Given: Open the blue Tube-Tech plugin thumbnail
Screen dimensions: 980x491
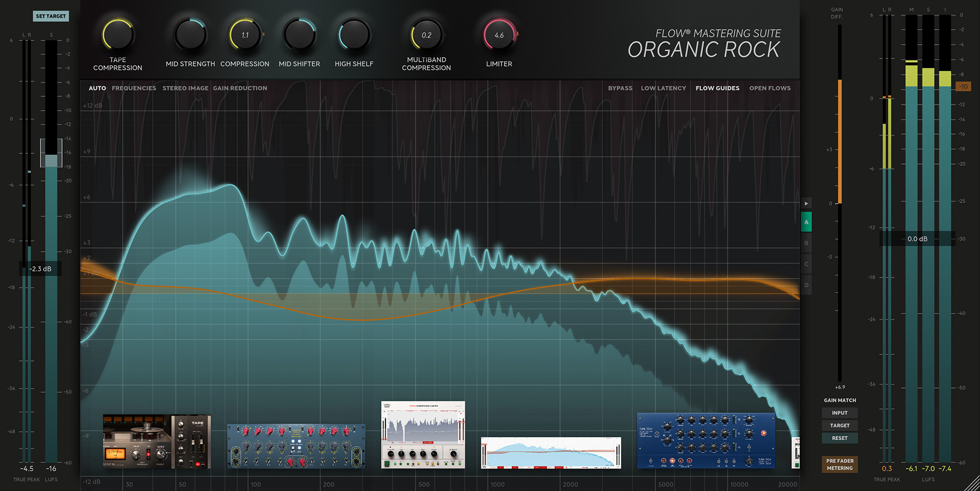Looking at the screenshot, I should coord(706,441).
